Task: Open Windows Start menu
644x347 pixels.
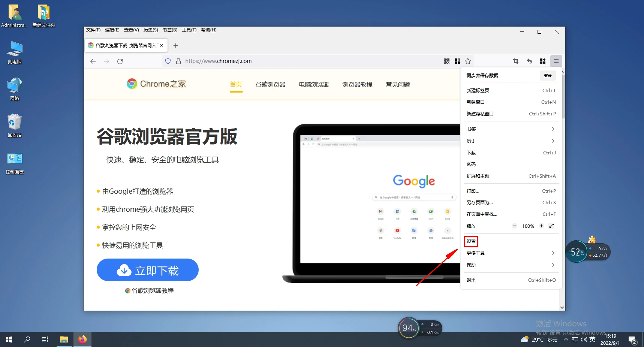Action: (x=9, y=340)
